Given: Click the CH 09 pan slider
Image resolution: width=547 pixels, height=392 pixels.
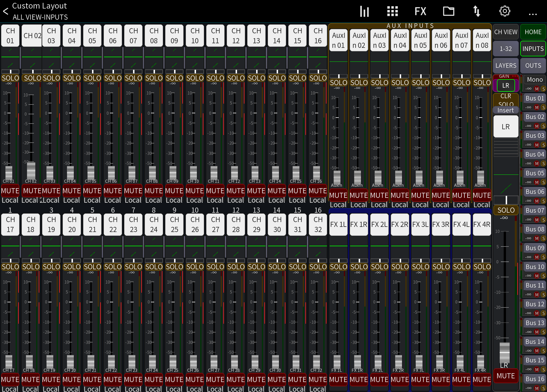Looking at the screenshot, I should (x=174, y=71).
